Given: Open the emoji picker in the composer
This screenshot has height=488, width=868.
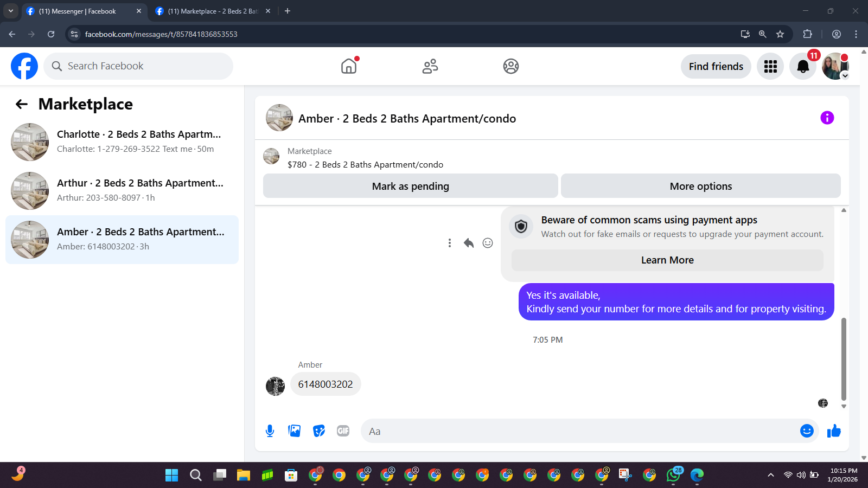Looking at the screenshot, I should pyautogui.click(x=807, y=431).
